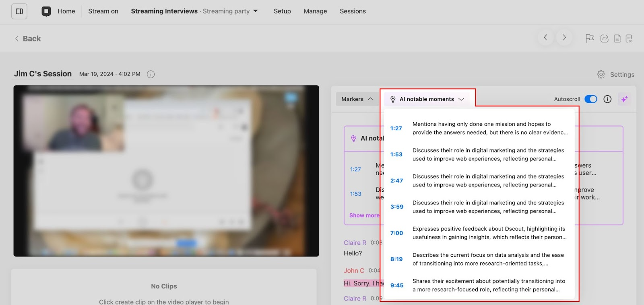
Task: Go to the previous session arrow
Action: click(545, 37)
